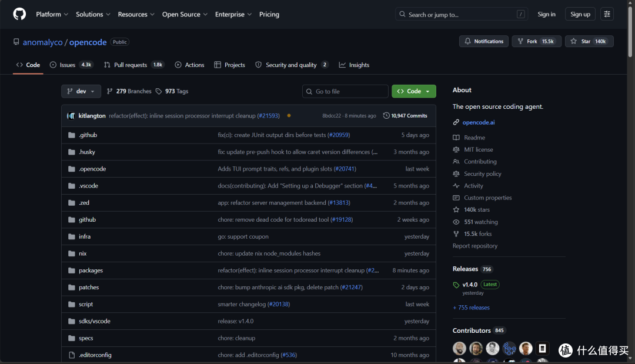Open the v1.4.0 latest release
The height and width of the screenshot is (364, 635).
[470, 285]
